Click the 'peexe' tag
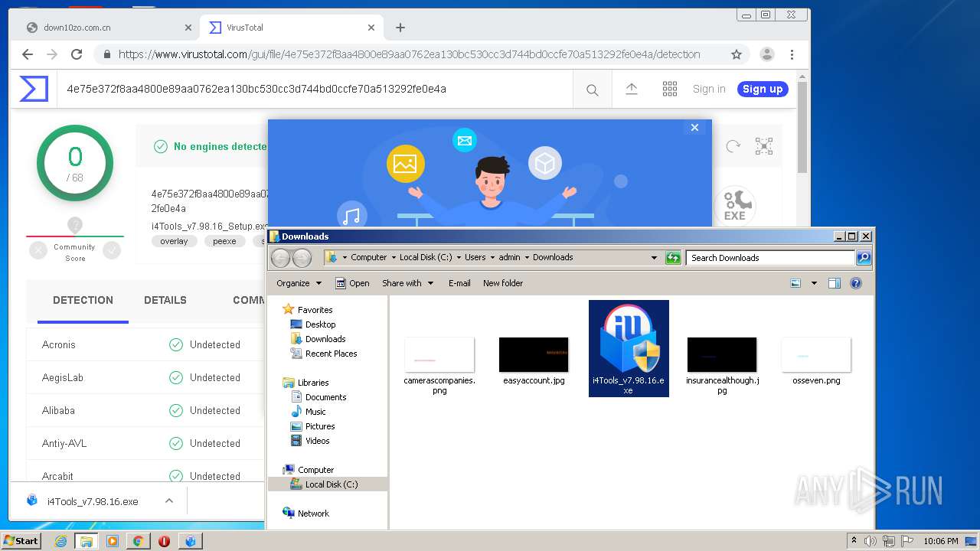This screenshot has width=980, height=551. tap(224, 241)
